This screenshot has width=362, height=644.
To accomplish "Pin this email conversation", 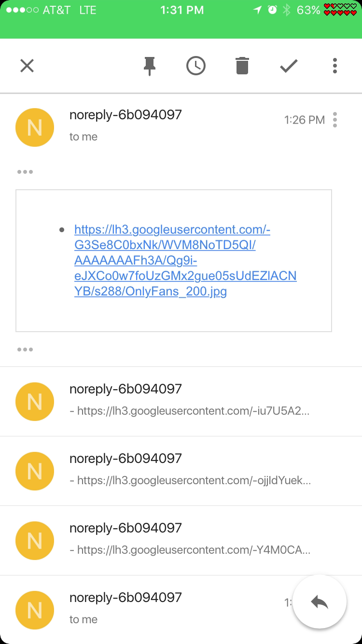I will (x=150, y=66).
